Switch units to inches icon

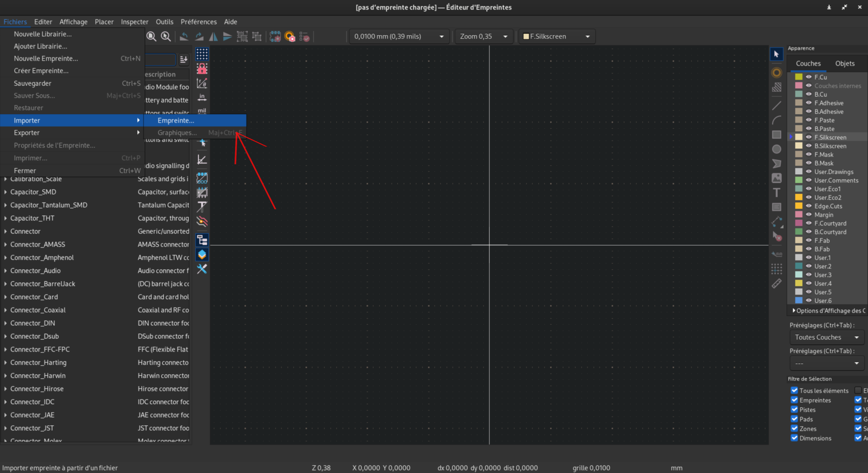202,97
